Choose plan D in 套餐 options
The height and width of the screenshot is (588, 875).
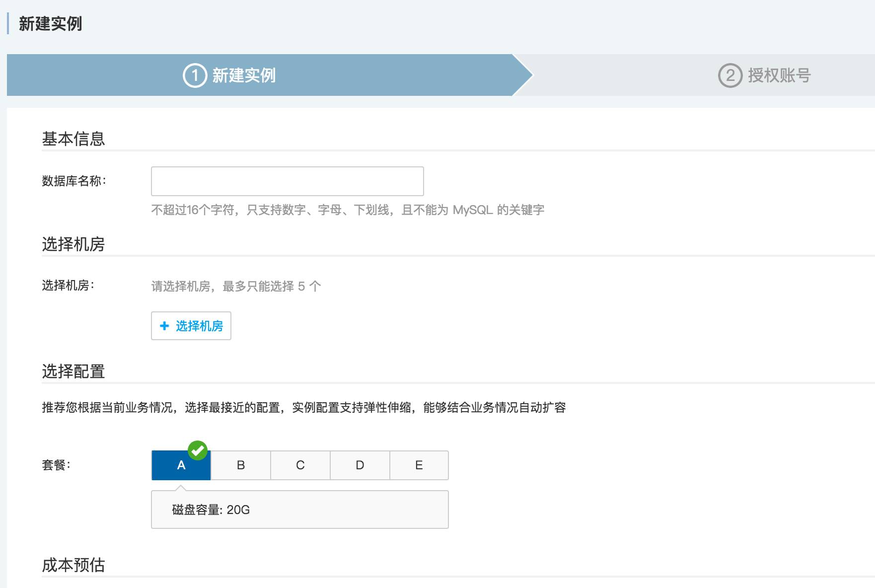[360, 465]
